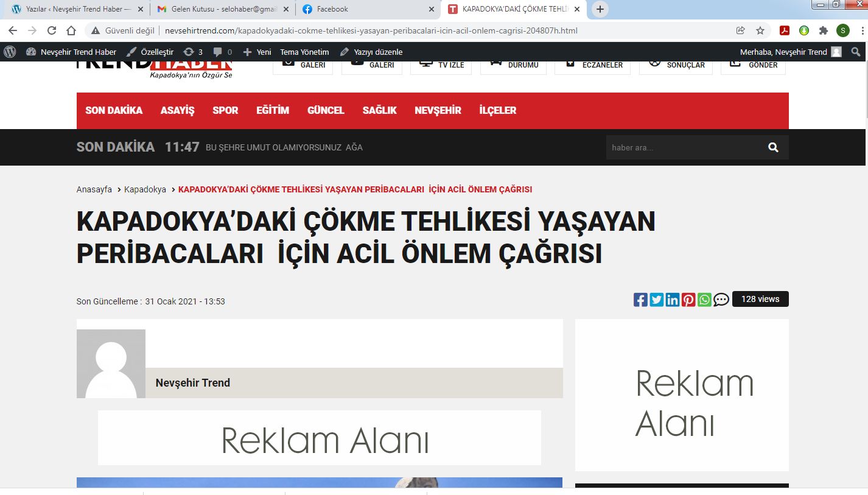Click Anasayfa breadcrumb link

pyautogui.click(x=94, y=189)
